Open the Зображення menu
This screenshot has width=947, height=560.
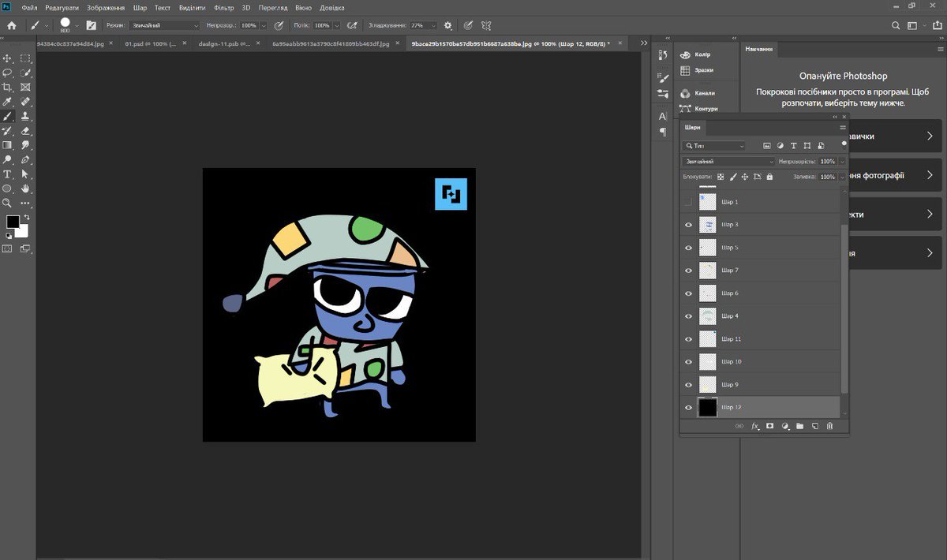106,7
